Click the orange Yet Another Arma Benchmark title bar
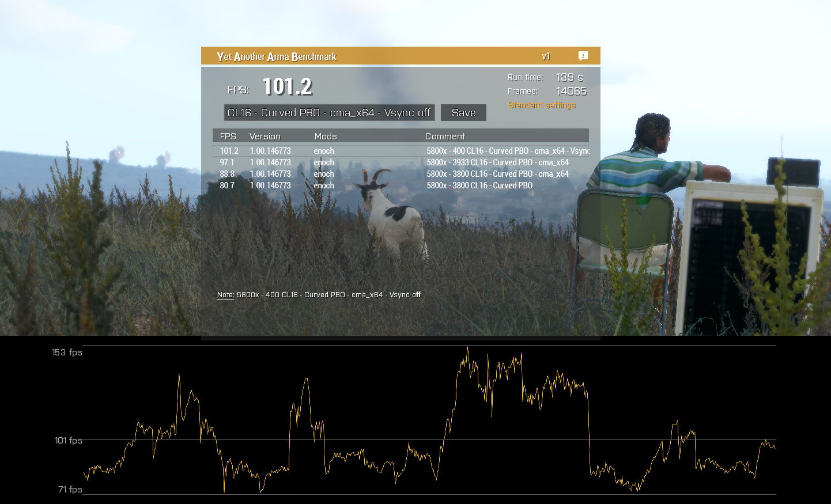The width and height of the screenshot is (831, 504). pos(346,56)
